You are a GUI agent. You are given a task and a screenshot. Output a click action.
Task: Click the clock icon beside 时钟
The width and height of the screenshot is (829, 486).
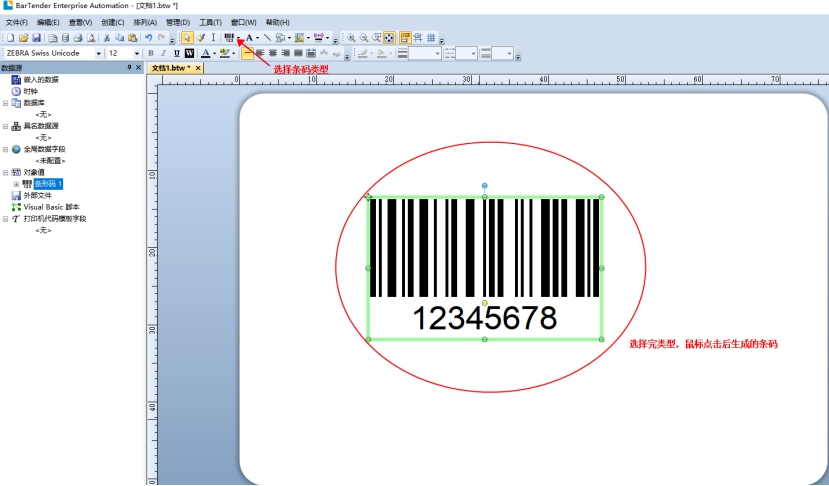pos(16,91)
